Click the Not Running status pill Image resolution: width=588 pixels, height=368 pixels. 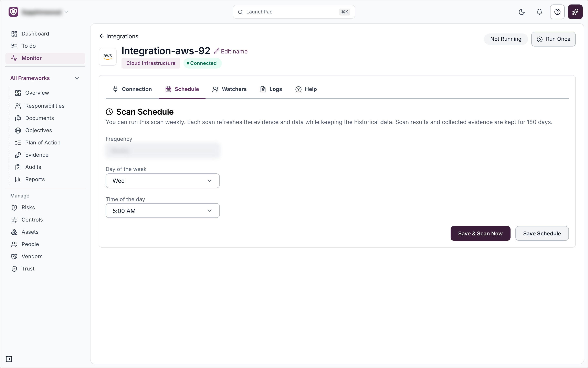506,39
